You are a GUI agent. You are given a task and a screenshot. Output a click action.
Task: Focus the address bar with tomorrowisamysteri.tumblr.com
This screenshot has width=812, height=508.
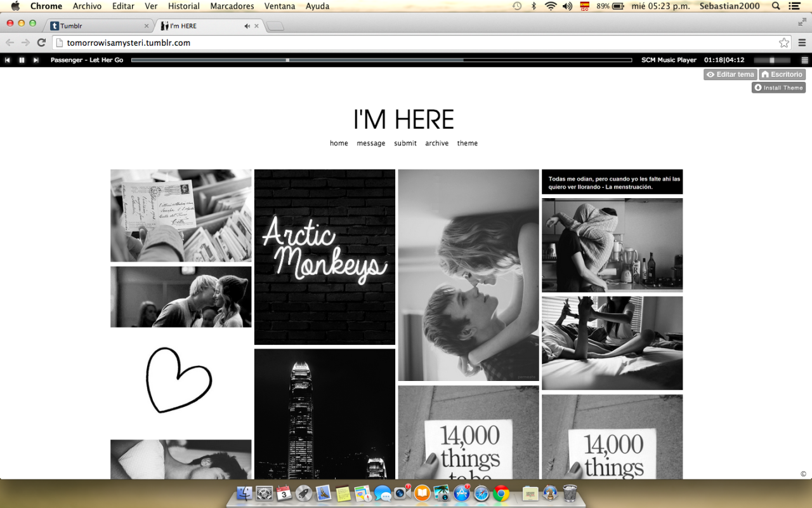(x=422, y=43)
